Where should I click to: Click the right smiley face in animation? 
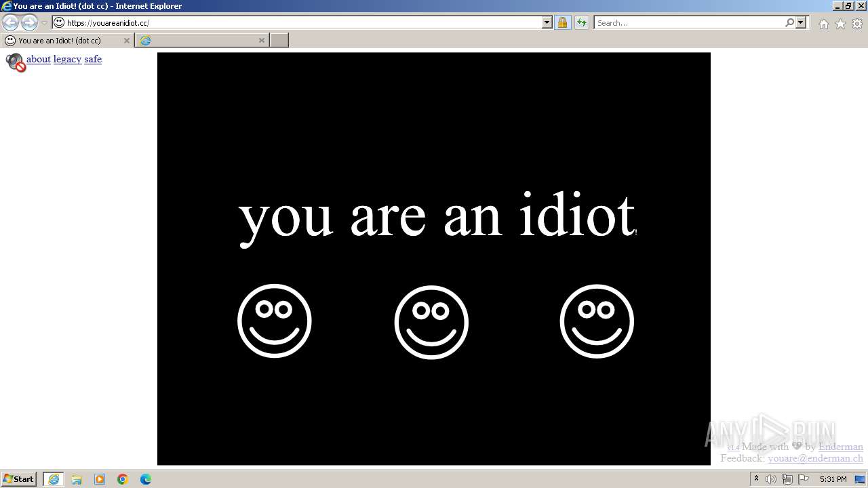click(x=597, y=321)
